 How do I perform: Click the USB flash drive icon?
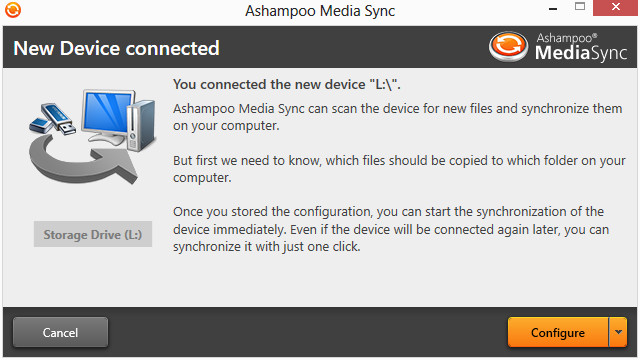[52, 118]
